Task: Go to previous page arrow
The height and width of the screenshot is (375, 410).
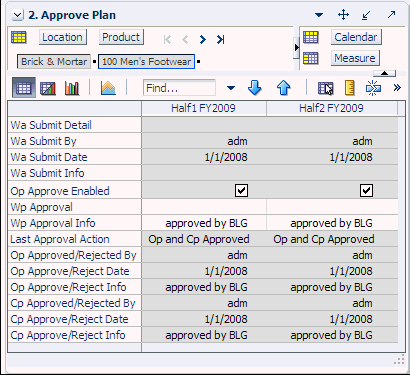Action: point(185,40)
